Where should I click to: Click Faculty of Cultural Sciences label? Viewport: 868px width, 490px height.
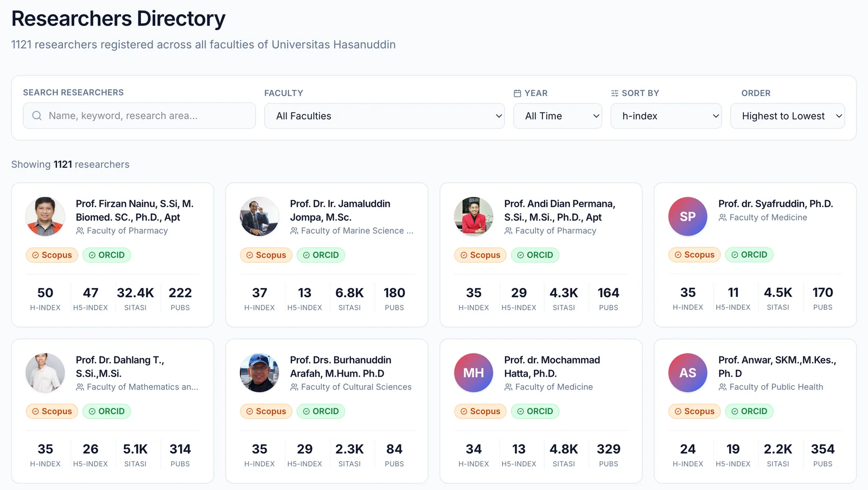(x=356, y=387)
